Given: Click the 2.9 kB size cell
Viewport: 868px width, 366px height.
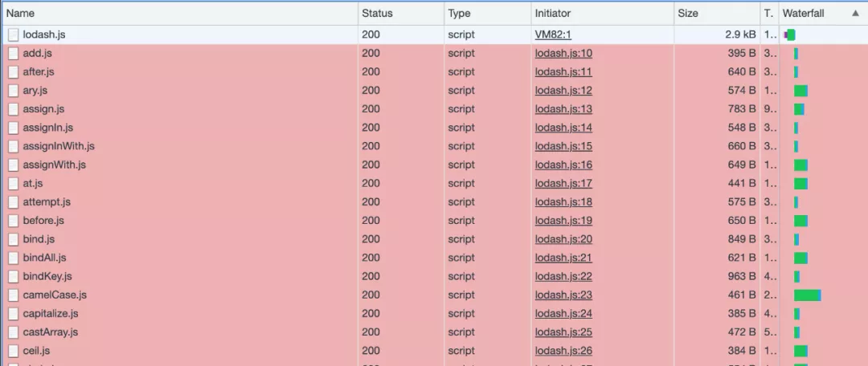Looking at the screenshot, I should point(717,35).
